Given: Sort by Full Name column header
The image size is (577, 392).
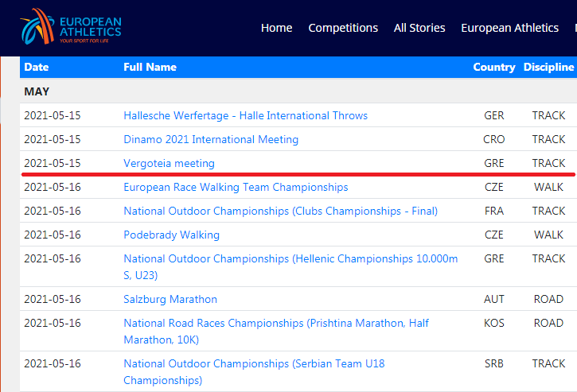Looking at the screenshot, I should click(x=150, y=68).
